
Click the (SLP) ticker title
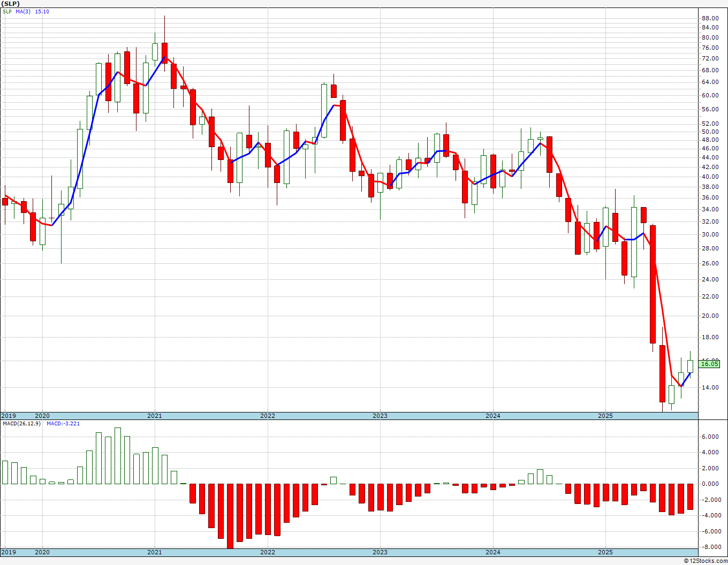(10, 4)
